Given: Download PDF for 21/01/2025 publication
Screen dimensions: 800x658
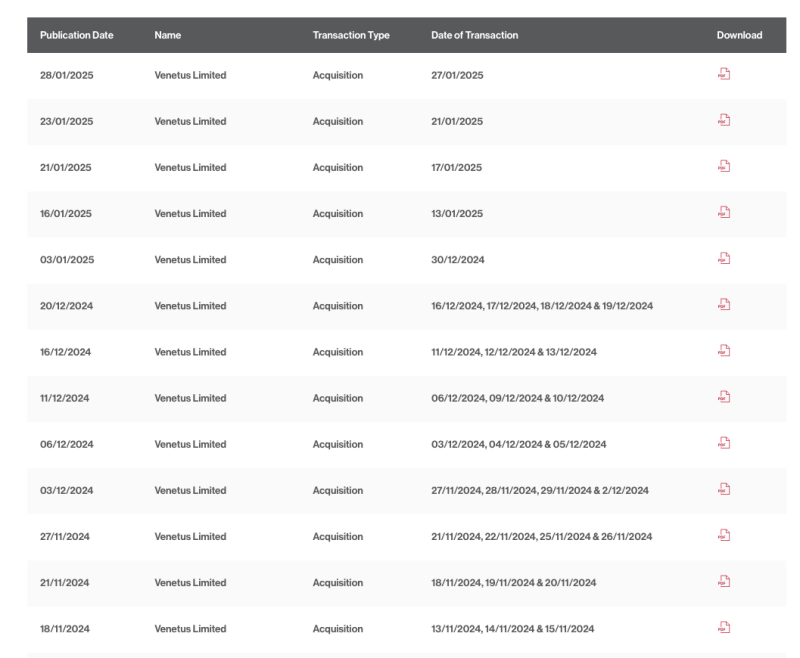Looking at the screenshot, I should [724, 166].
